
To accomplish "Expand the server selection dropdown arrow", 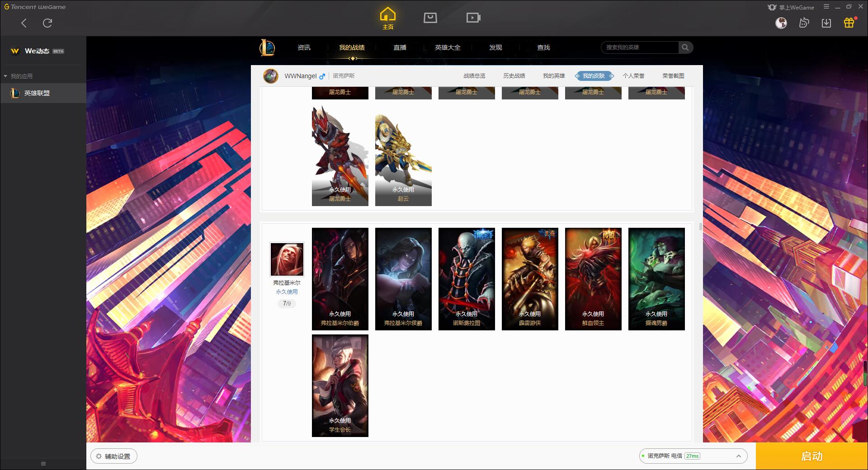I will (x=739, y=456).
